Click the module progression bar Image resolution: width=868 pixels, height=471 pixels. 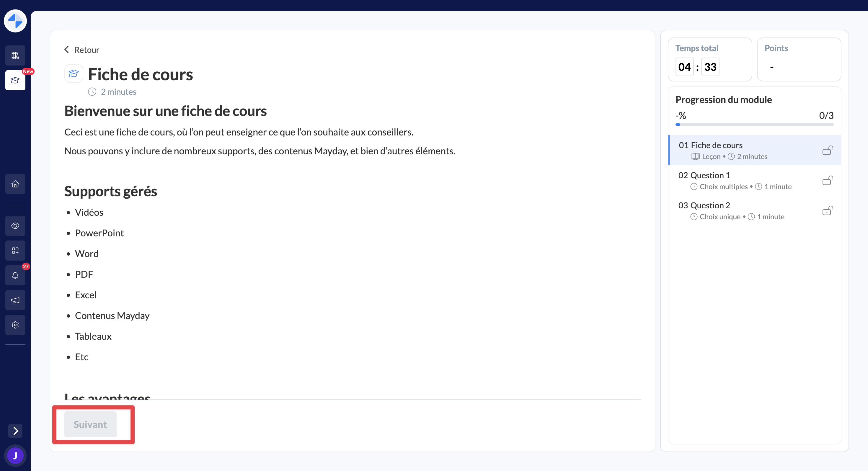point(754,124)
